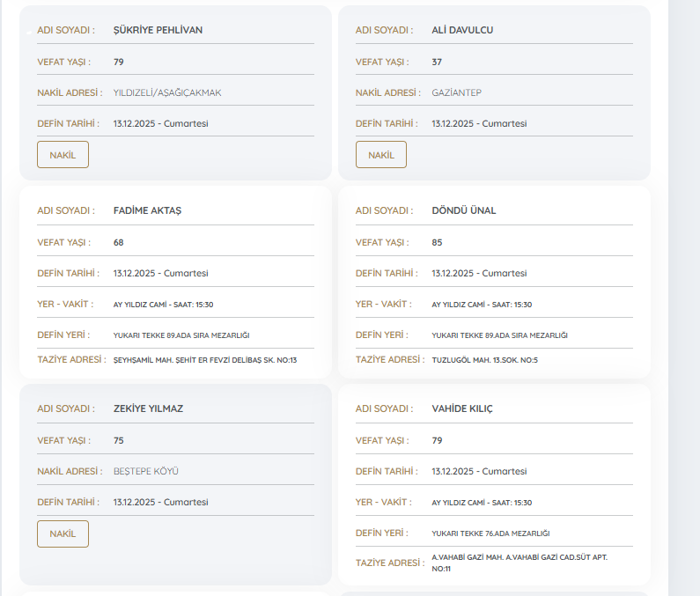Viewport: 700px width, 596px height.
Task: Select the BEŞTEPE KÖYÜ transfer address
Action: (145, 471)
